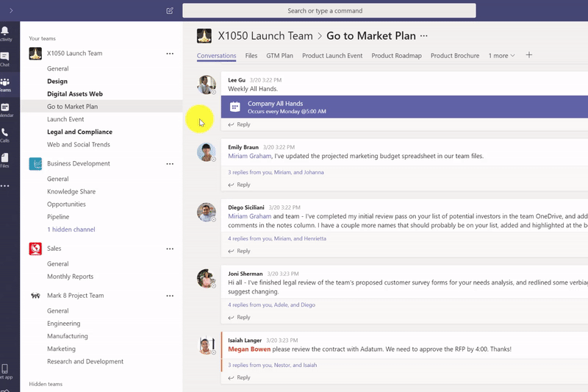
Task: Open Megan Bowen mention in Isaiah's message
Action: click(249, 349)
